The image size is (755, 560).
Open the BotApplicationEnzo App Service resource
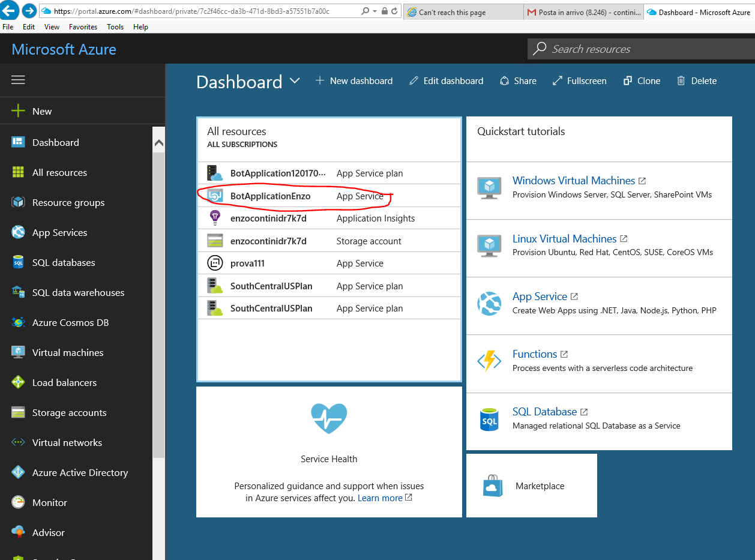270,196
